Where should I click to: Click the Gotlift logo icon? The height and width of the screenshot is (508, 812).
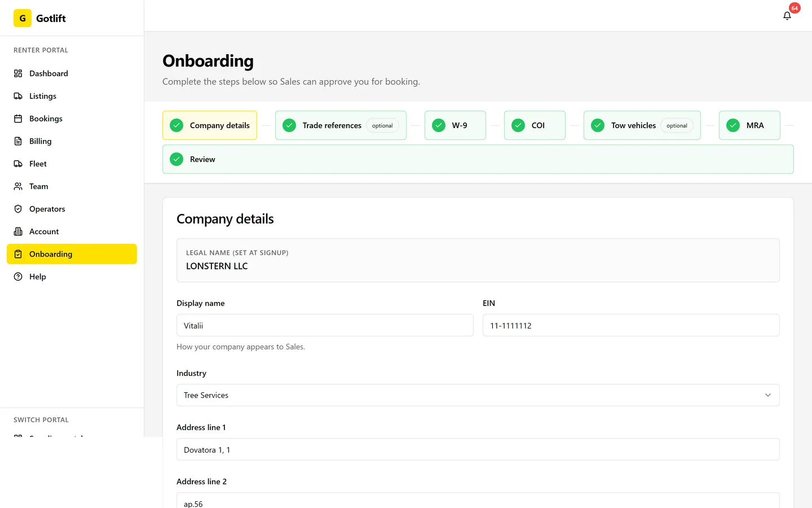[23, 18]
